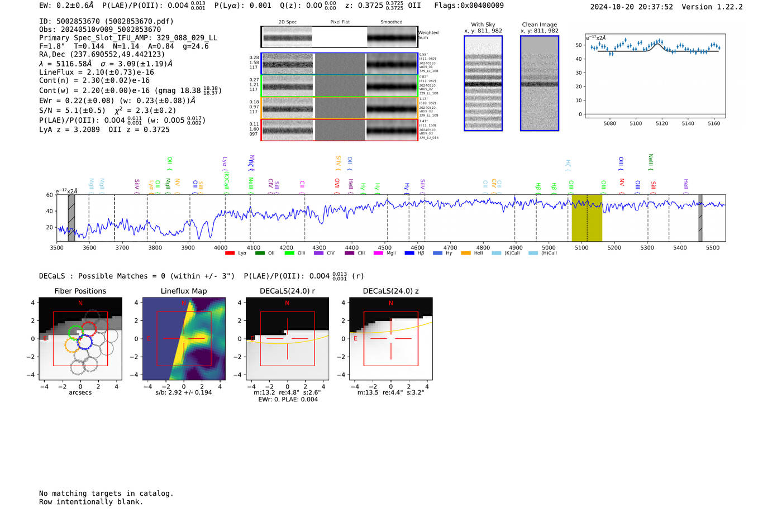The width and height of the screenshot is (782, 532).
Task: Click "Row intentionally blank." text
Action: coord(91,502)
